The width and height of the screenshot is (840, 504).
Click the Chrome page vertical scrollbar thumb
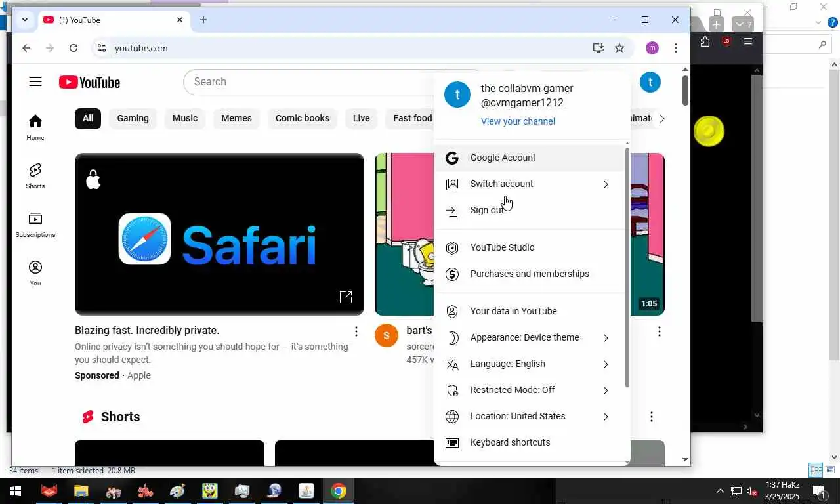685,91
